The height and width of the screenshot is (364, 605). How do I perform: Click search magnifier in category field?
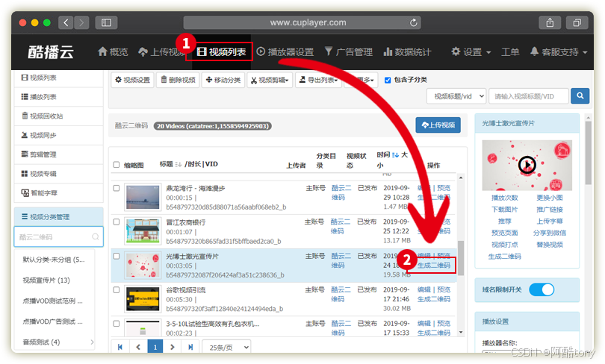click(96, 237)
